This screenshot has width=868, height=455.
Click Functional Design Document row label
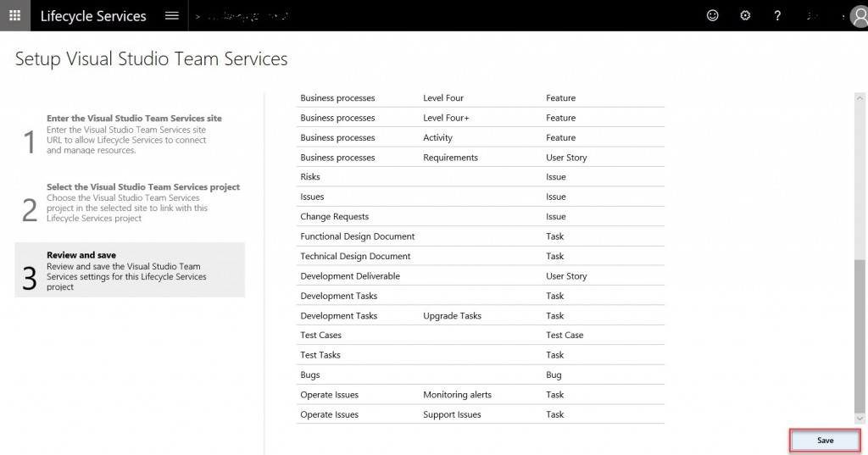[358, 236]
